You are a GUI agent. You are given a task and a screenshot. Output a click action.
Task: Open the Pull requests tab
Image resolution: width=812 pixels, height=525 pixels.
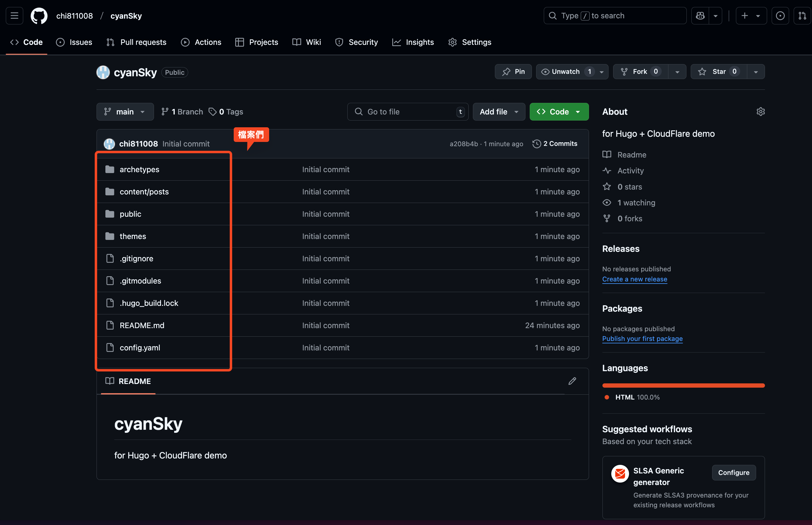click(137, 42)
